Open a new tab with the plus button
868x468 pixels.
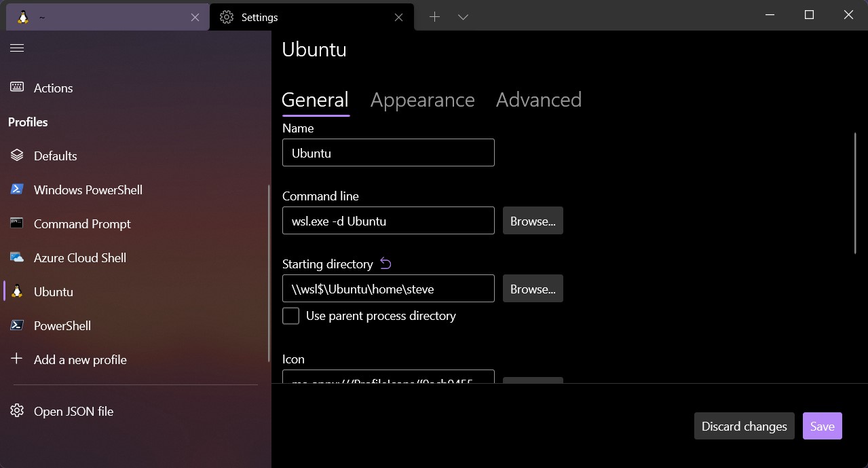434,17
